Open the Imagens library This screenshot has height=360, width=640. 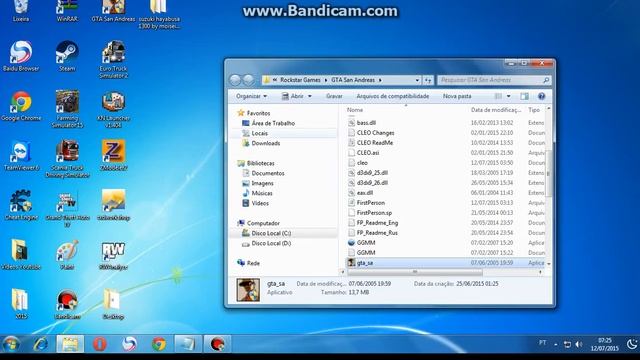click(x=262, y=183)
